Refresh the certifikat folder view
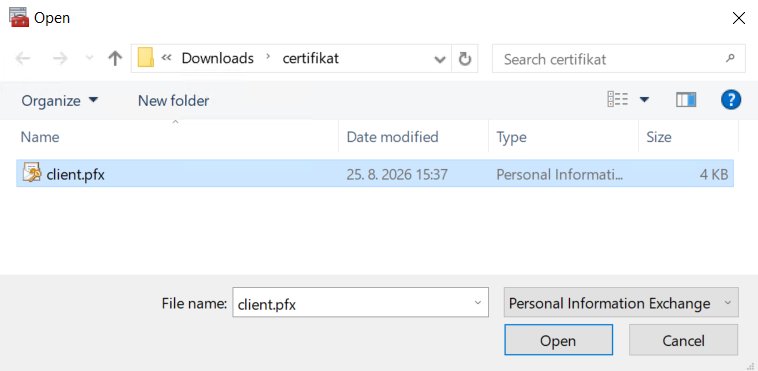This screenshot has height=371, width=758. (465, 59)
